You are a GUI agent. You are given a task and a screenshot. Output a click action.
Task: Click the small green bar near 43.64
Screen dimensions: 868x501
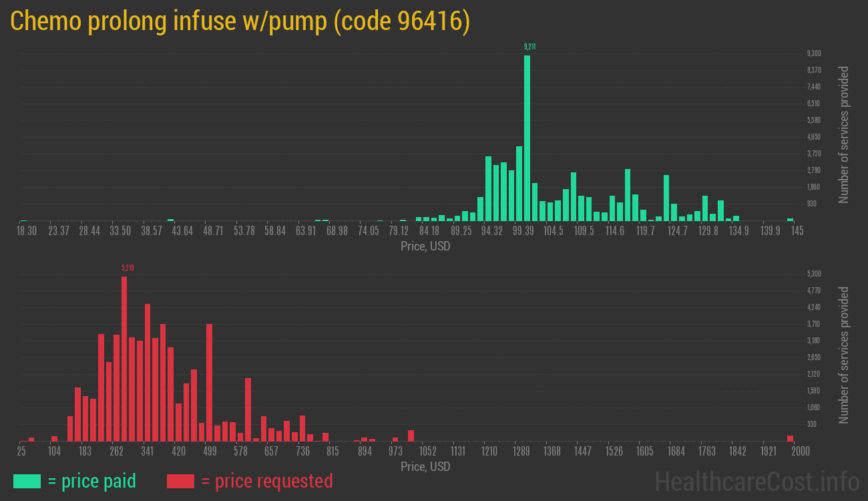170,219
